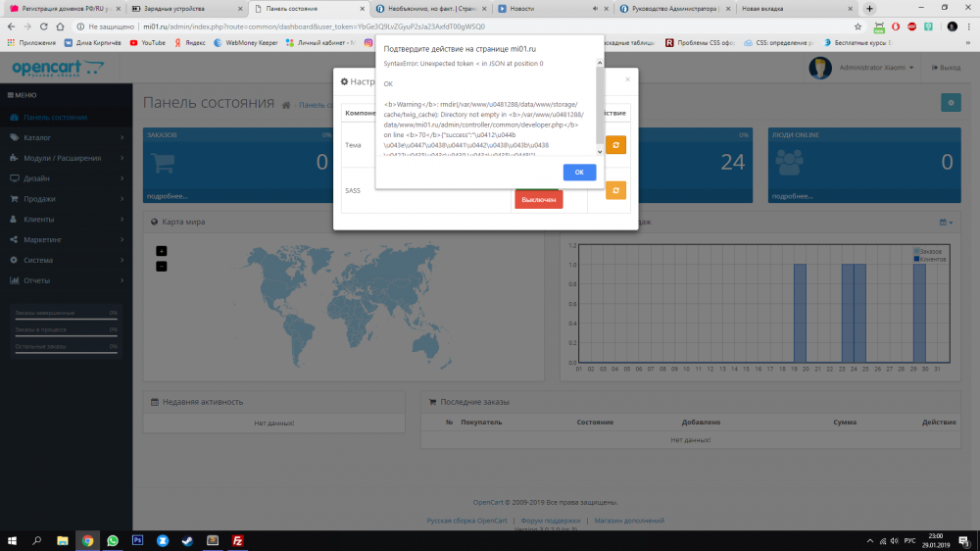Viewport: 980px width, 551px height.
Task: Zoom out on the world map
Action: [x=162, y=267]
